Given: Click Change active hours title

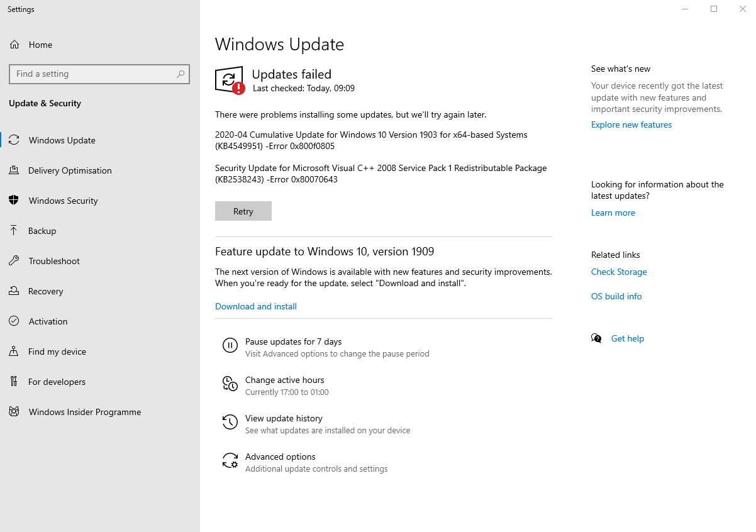Looking at the screenshot, I should (x=285, y=380).
